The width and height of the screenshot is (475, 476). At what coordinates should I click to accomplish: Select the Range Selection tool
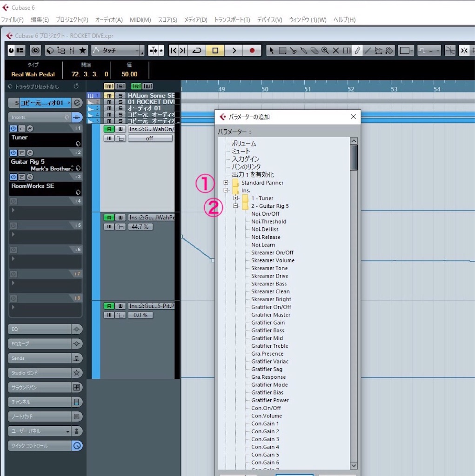(282, 51)
